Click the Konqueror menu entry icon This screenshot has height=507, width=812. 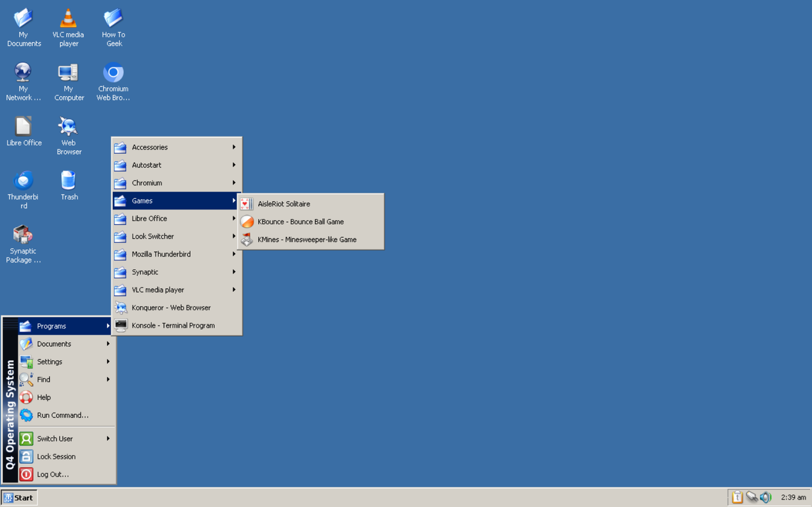(x=121, y=308)
